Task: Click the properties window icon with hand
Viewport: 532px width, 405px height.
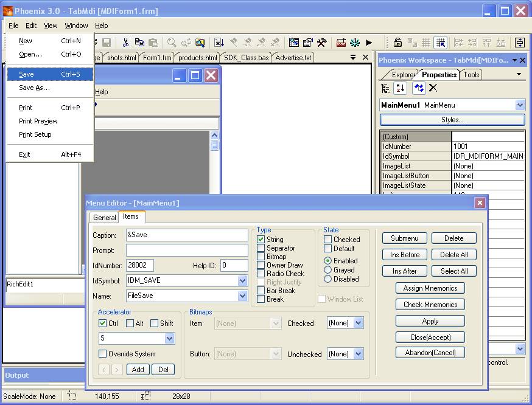Action: (308, 43)
